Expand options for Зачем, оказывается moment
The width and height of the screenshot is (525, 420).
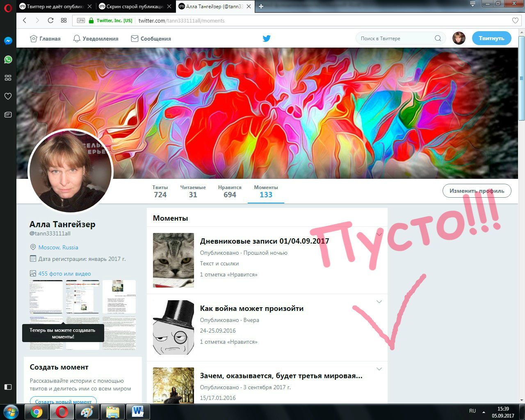coord(379,369)
